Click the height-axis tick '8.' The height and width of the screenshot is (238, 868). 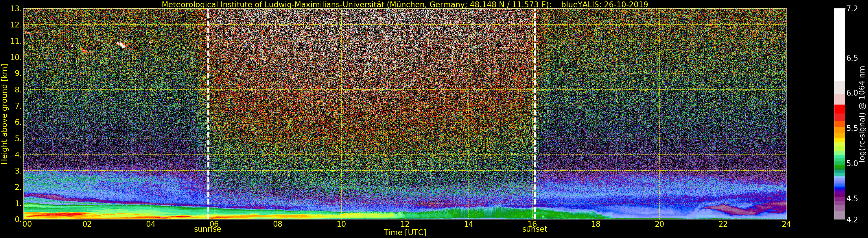point(18,90)
